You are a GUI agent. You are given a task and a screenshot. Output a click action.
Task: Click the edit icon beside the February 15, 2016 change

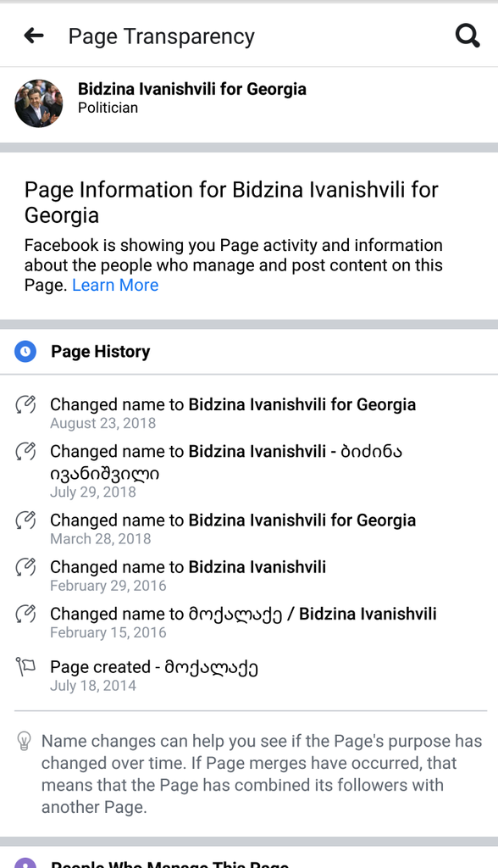(x=25, y=614)
